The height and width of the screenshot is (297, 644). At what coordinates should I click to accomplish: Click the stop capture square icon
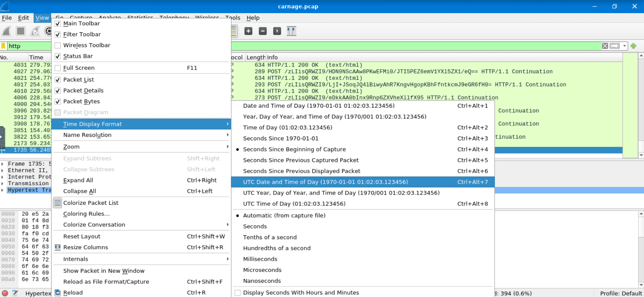tap(21, 31)
